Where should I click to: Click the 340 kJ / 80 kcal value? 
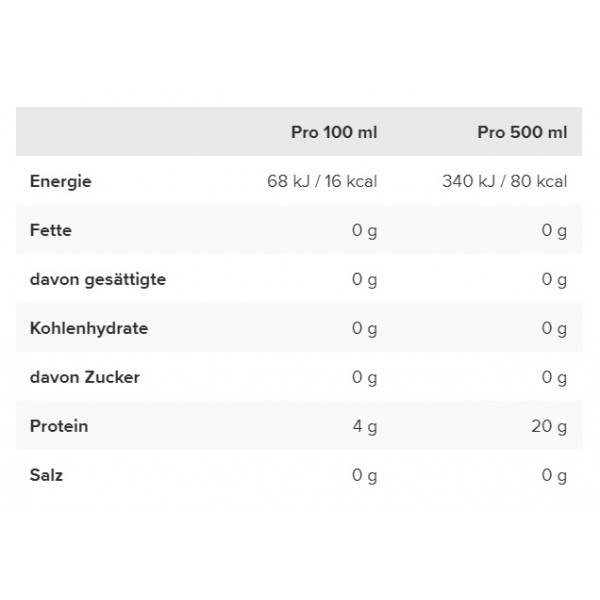click(x=504, y=181)
